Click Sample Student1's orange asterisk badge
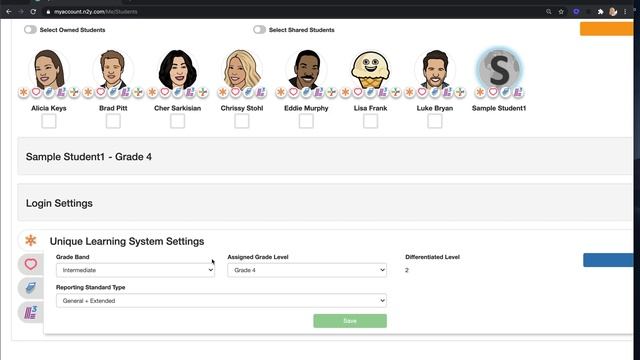This screenshot has height=360, width=640. [x=480, y=92]
